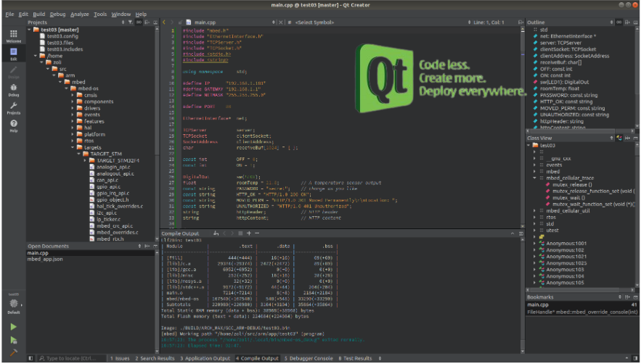Click the Line: 1, Col: 1 indicator
641x364 pixels.
[489, 22]
